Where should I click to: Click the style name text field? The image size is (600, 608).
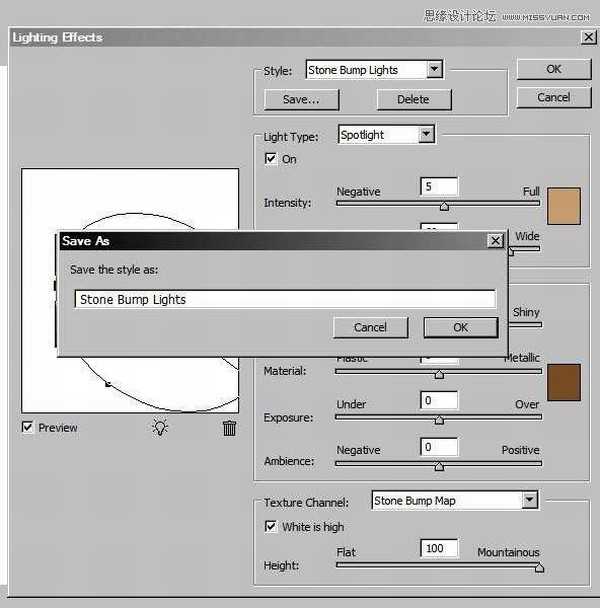point(285,299)
